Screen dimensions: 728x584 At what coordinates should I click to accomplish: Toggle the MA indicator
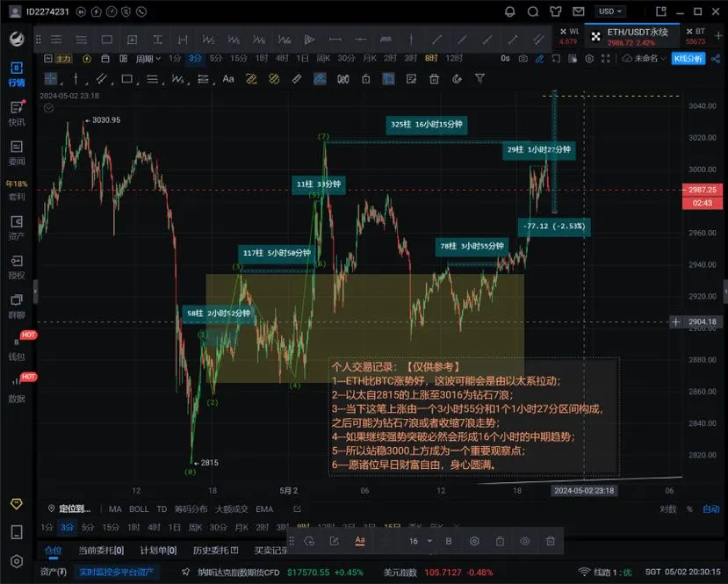pos(115,509)
